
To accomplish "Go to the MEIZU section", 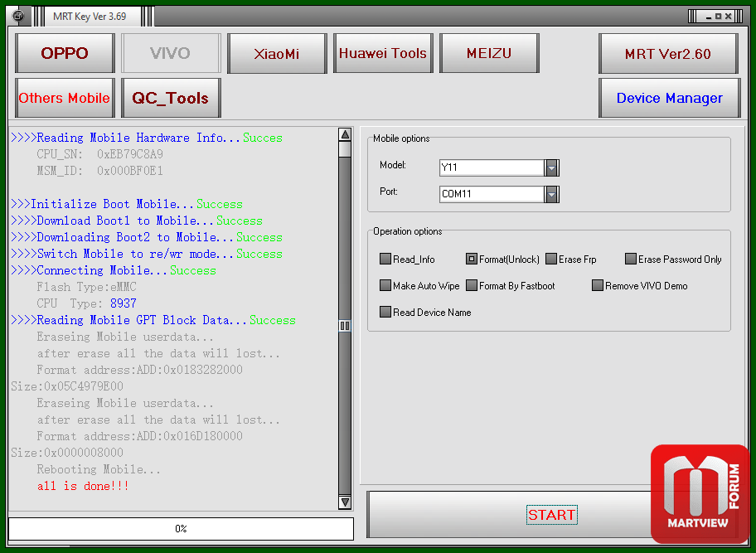I will coord(489,54).
